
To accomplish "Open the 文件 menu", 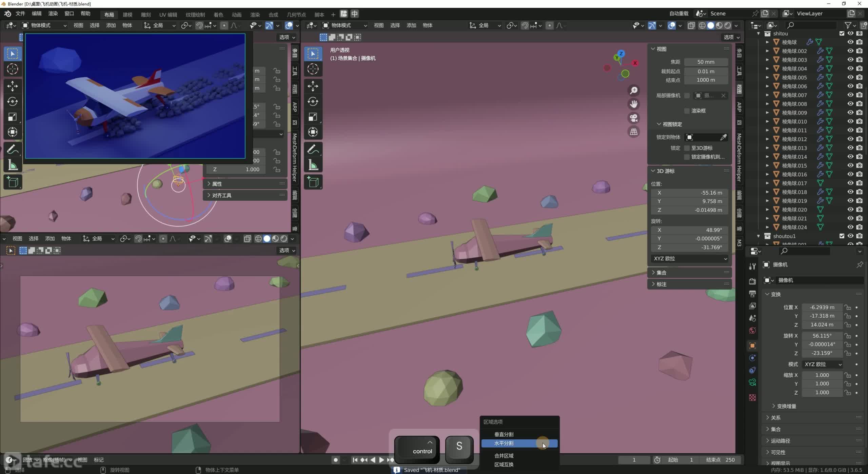I will pos(20,14).
